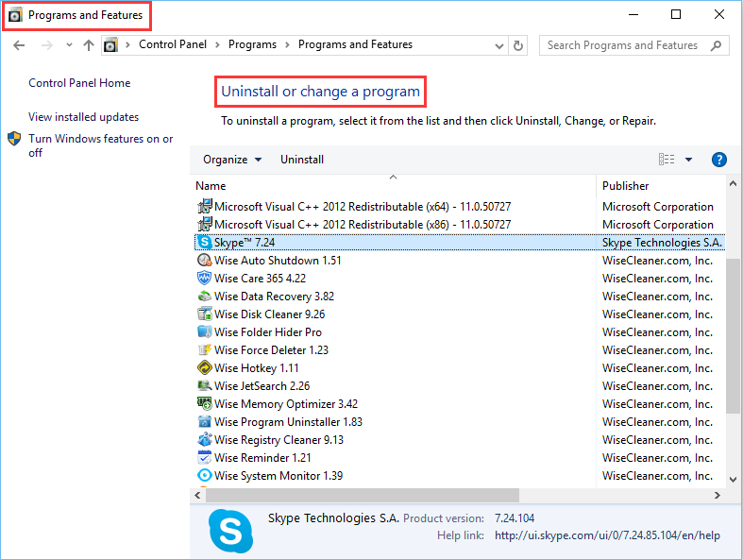
Task: Click Wise Memory Optimizer 3.42 icon
Action: (x=204, y=404)
